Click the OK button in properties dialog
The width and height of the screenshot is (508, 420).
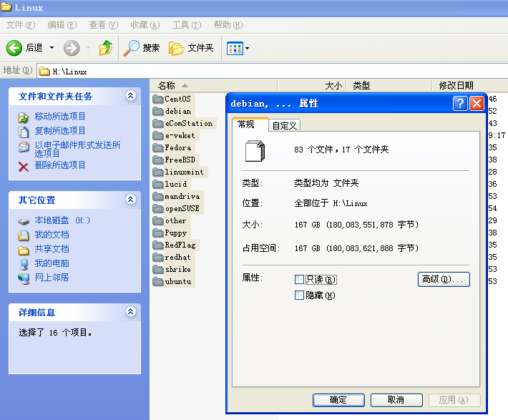[338, 400]
